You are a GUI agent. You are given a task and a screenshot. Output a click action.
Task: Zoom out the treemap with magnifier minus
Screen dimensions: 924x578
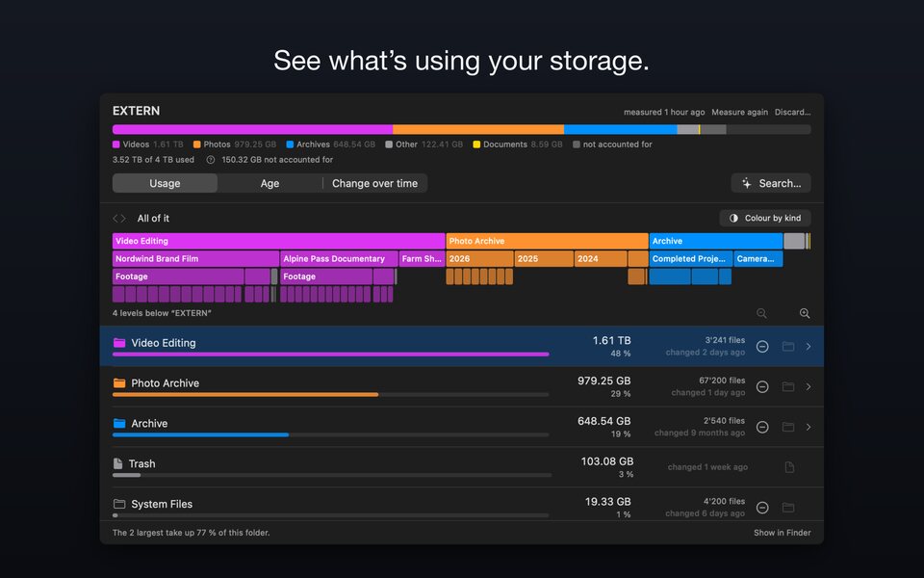pos(761,313)
